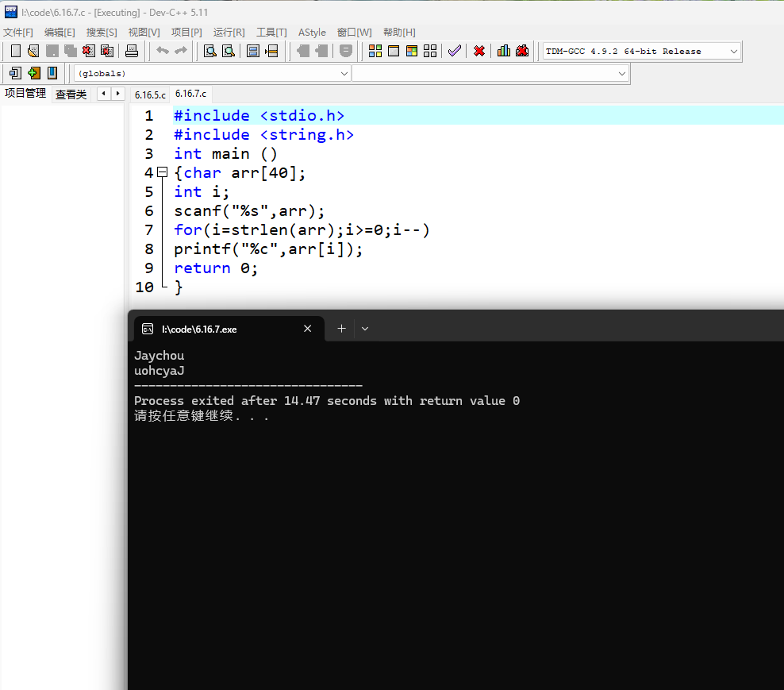The height and width of the screenshot is (690, 784).
Task: Click the Dev-C++ title bar app icon
Action: (10, 12)
